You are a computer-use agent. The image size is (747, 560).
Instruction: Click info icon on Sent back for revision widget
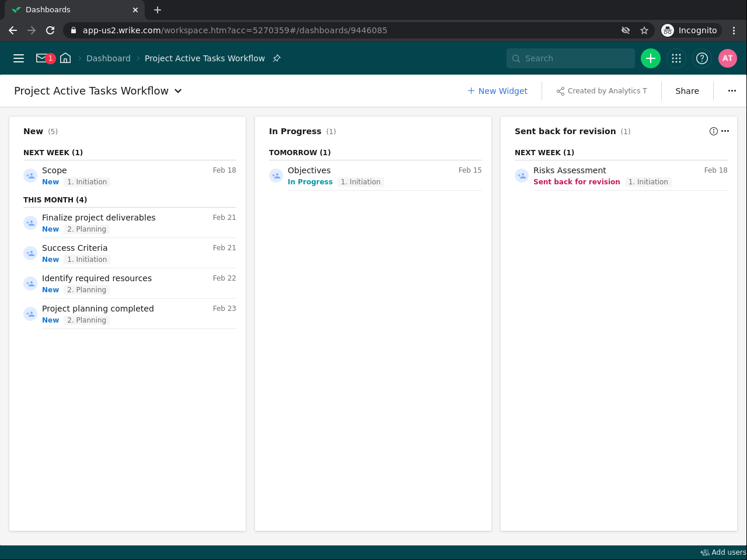pos(713,131)
